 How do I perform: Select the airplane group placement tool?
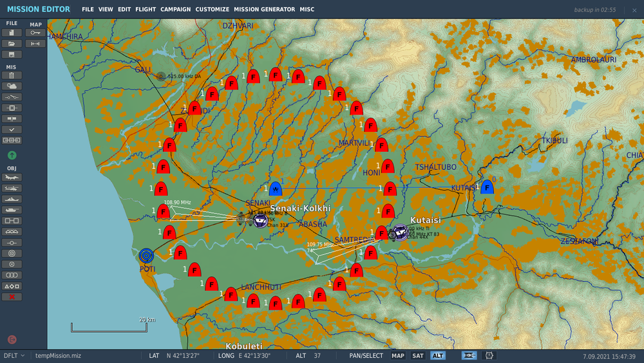point(12,178)
